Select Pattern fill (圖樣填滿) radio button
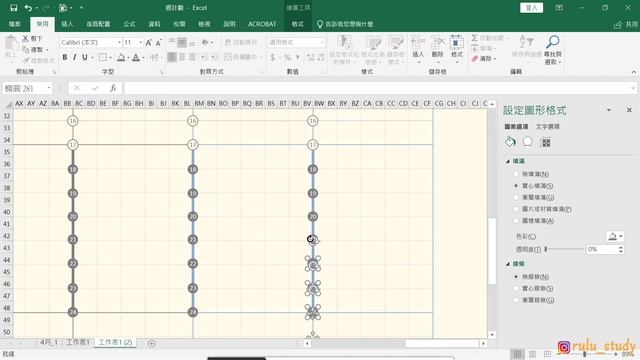Screen dimensions: 640x360 pyautogui.click(x=516, y=220)
